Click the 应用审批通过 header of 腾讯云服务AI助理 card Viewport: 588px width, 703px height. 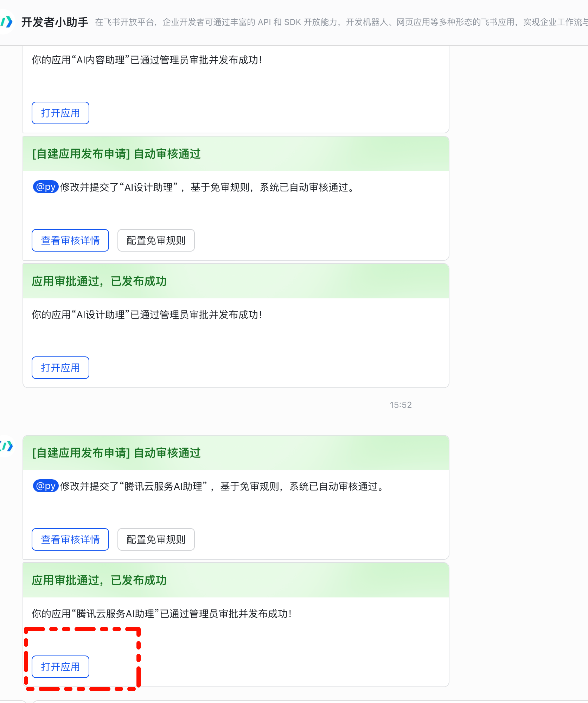[98, 580]
